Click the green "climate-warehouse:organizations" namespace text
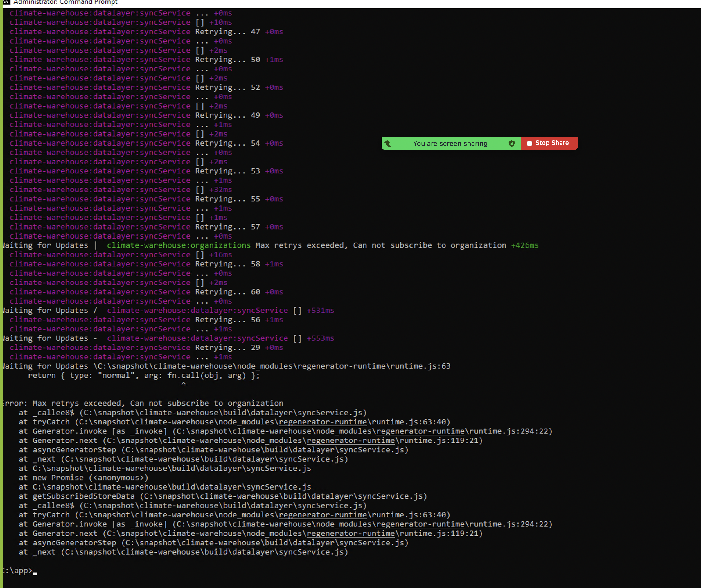The image size is (701, 588). tap(179, 245)
